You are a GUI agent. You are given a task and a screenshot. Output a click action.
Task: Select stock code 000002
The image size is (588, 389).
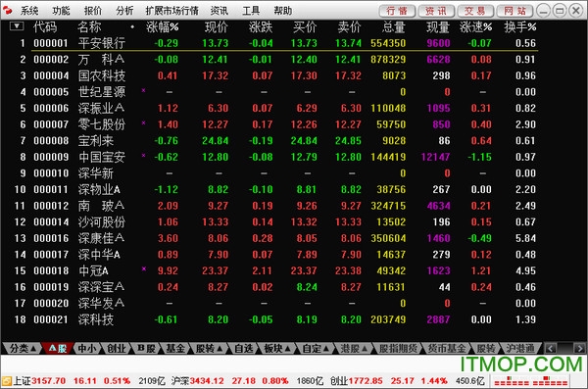tap(51, 60)
